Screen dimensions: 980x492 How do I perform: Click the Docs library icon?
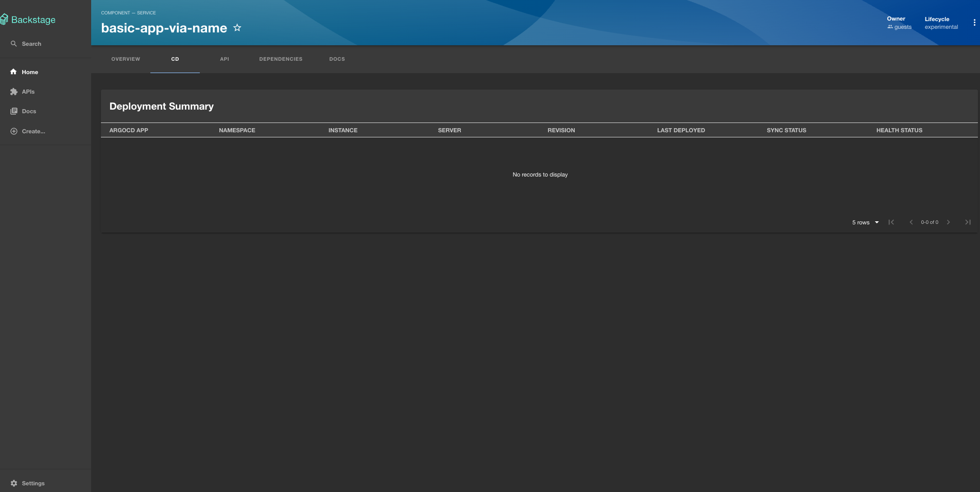14,111
